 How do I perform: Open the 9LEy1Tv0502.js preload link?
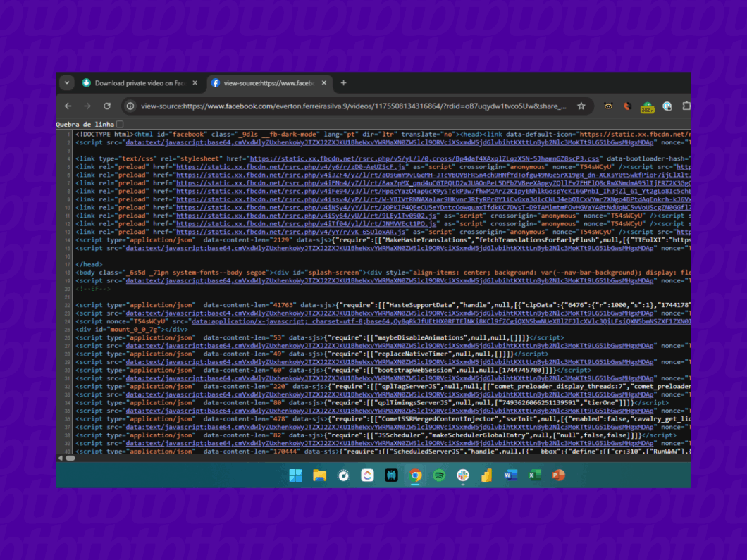pyautogui.click(x=307, y=216)
